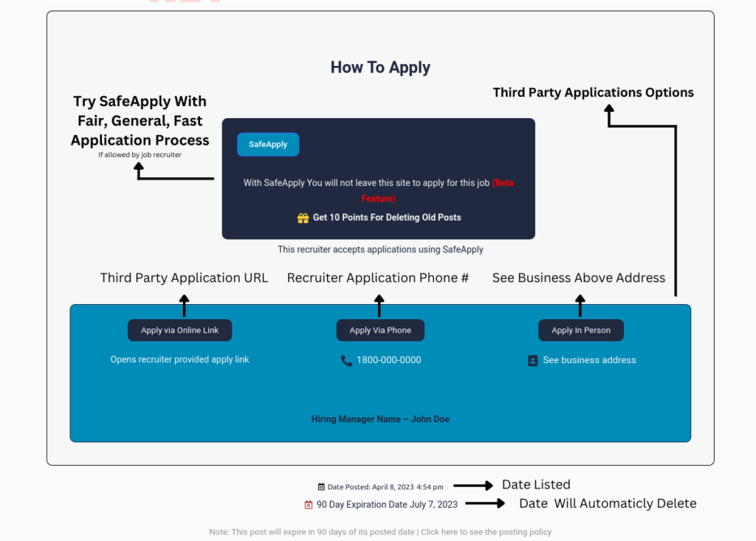Click '90 Day Expiration Date July 7, 2023' text

pos(387,504)
